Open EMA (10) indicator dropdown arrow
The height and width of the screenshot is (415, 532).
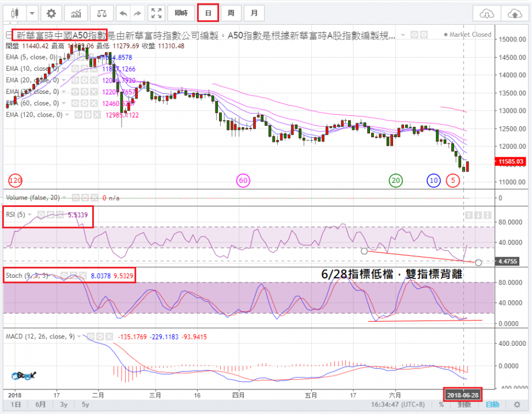(x=63, y=69)
